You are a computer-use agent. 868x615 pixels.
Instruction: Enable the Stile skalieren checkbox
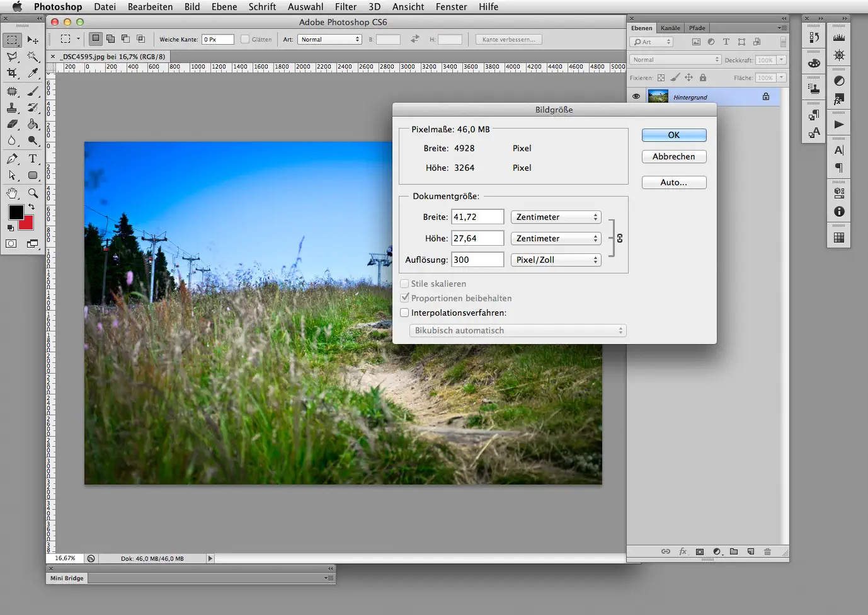[404, 284]
